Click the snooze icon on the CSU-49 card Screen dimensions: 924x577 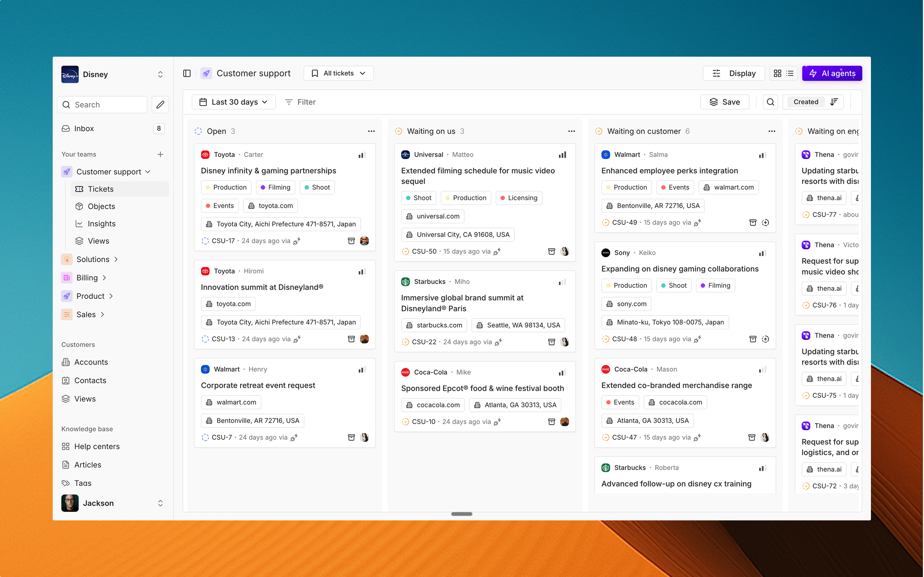[766, 223]
